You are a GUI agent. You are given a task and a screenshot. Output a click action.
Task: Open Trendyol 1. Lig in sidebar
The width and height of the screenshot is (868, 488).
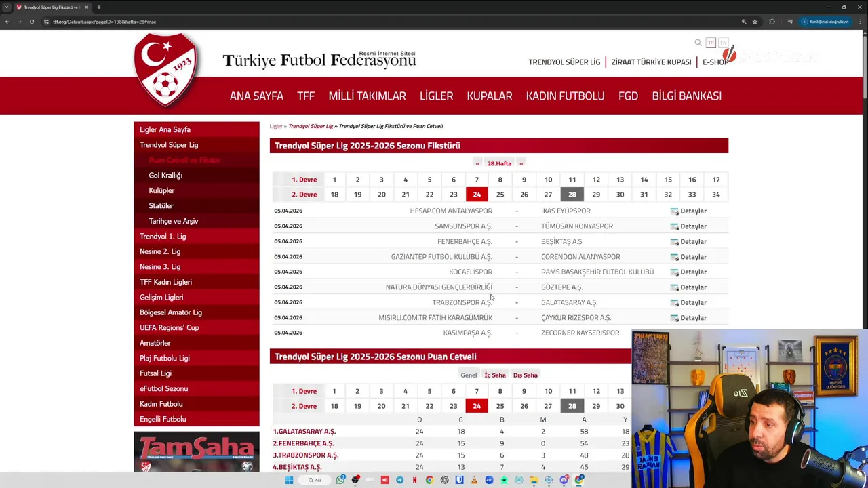(163, 237)
